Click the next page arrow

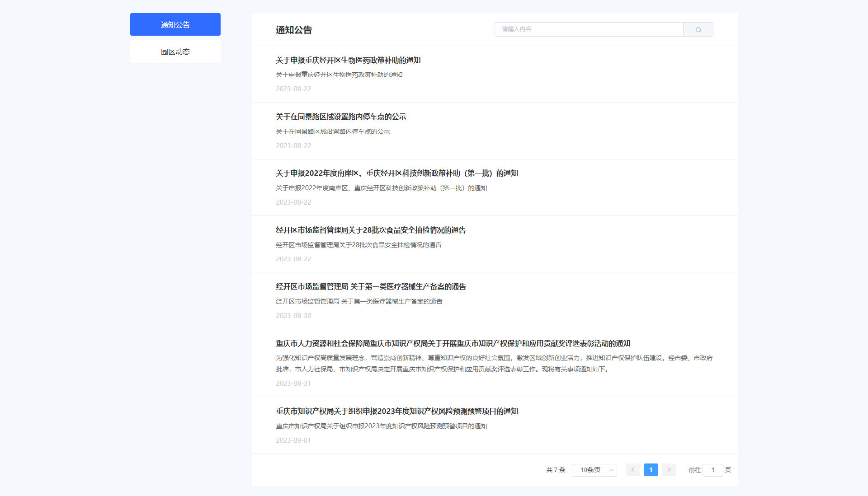coord(669,470)
